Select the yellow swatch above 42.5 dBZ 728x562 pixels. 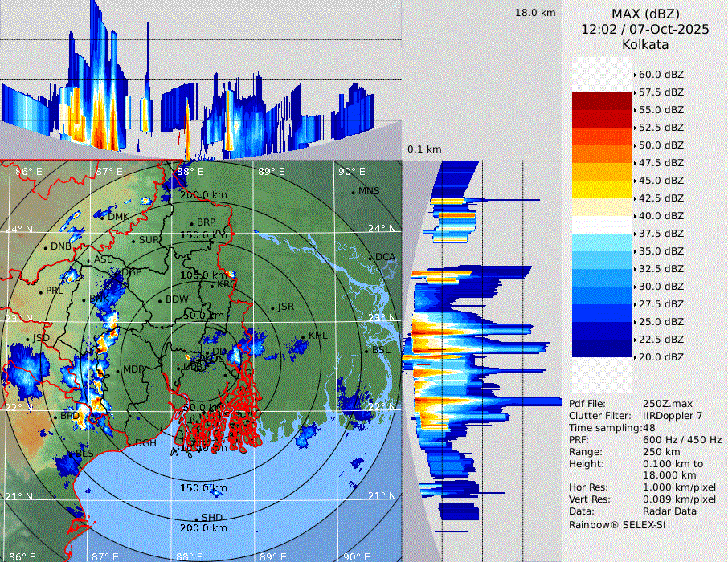click(602, 189)
